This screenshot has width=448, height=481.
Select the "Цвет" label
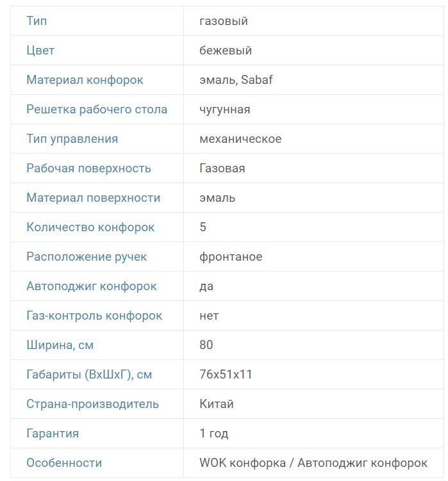(x=40, y=51)
